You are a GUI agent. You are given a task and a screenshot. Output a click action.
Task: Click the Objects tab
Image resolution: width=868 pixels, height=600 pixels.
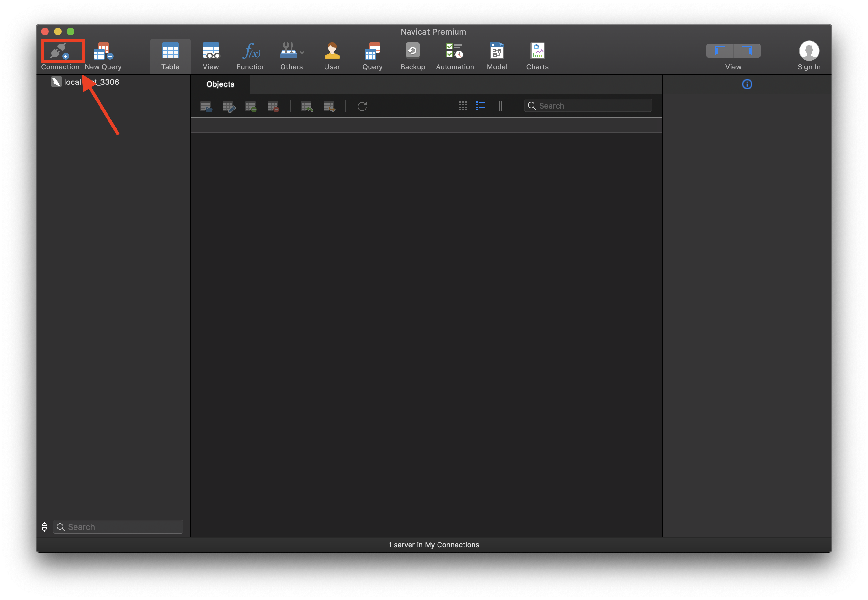pyautogui.click(x=220, y=83)
